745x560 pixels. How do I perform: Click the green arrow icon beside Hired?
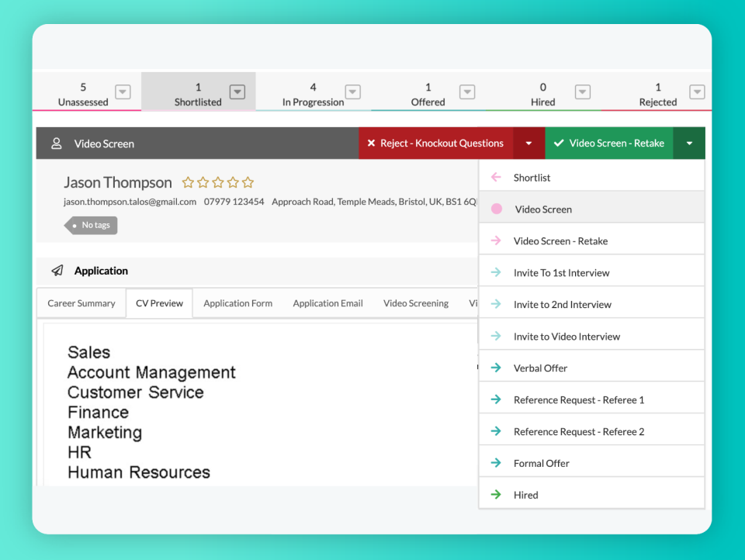[496, 495]
